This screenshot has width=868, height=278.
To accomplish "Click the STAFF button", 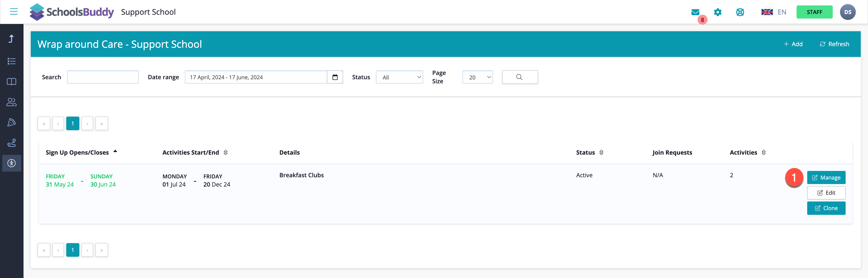I will tap(814, 12).
